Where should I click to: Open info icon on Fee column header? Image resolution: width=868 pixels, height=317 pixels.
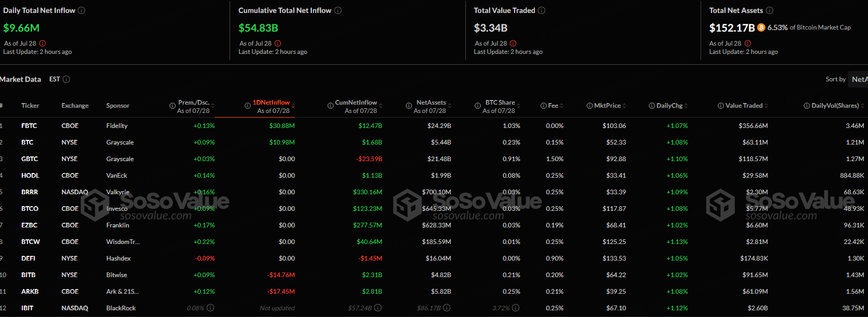pos(544,106)
